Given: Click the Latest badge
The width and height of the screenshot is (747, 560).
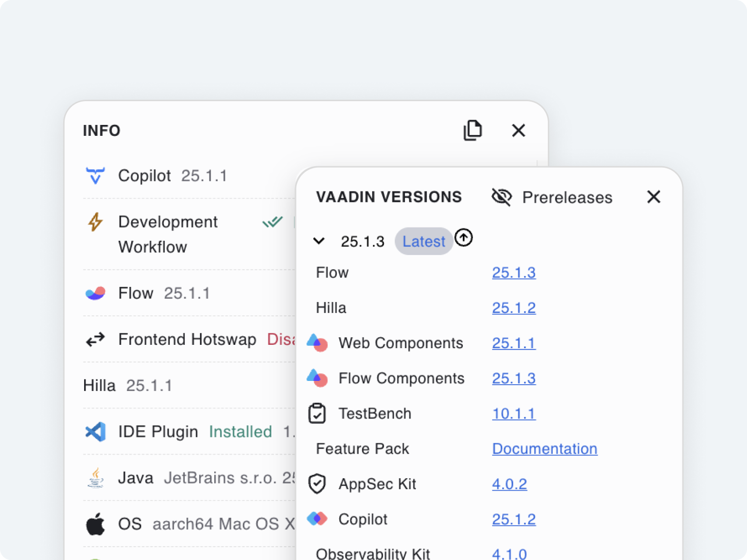Looking at the screenshot, I should click(x=424, y=241).
